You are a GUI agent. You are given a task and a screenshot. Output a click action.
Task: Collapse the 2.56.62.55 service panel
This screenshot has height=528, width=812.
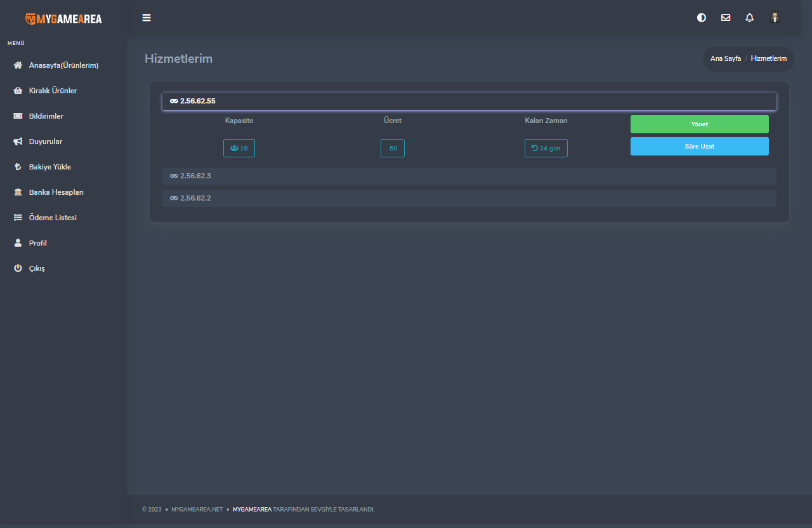[469, 101]
